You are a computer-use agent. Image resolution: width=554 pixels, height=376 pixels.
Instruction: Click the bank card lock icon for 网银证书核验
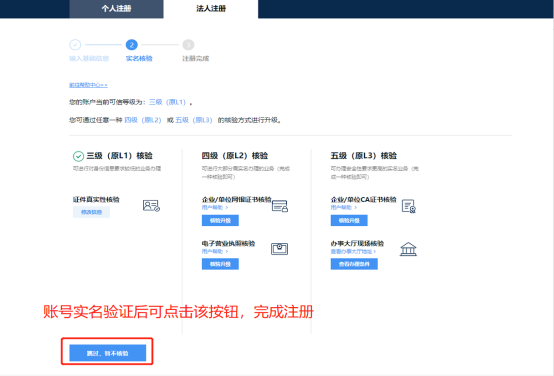click(x=280, y=206)
